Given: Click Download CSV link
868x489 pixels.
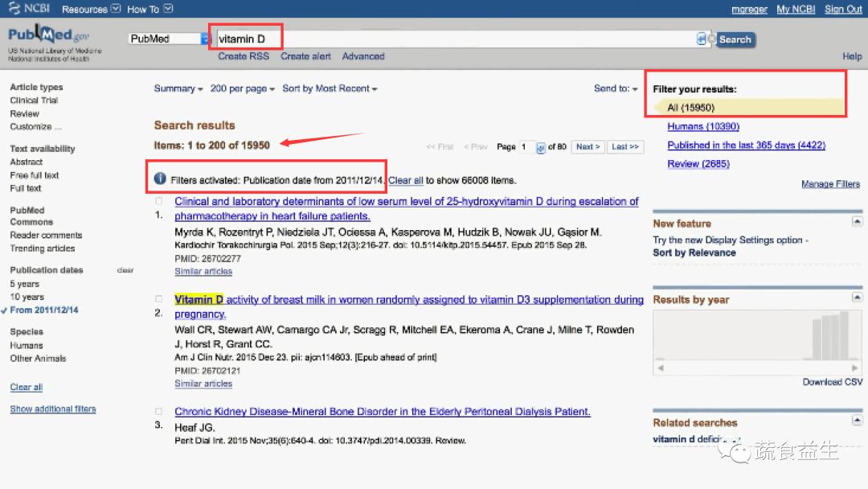Looking at the screenshot, I should coord(833,382).
